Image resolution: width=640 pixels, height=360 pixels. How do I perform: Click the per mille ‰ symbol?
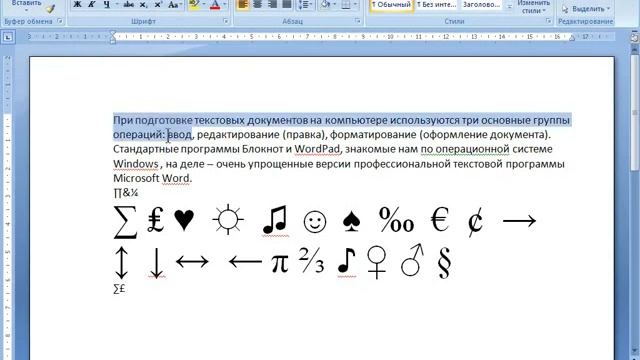coord(396,220)
